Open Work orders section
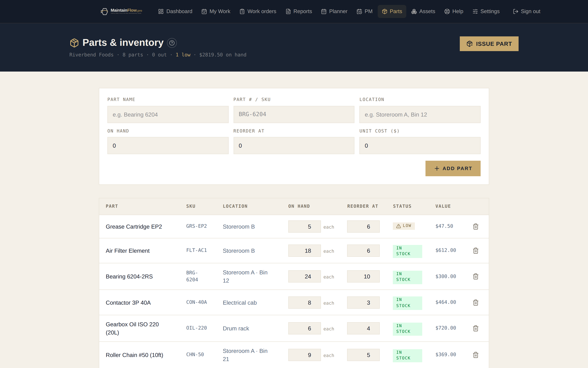The width and height of the screenshot is (588, 368). pos(258,11)
